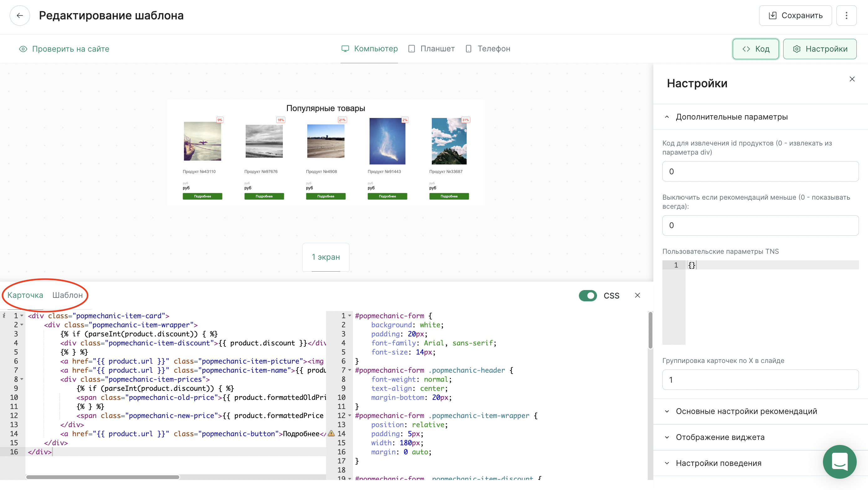Click the Продукт №33687 thumbnail image
The width and height of the screenshot is (868, 490).
click(x=449, y=141)
